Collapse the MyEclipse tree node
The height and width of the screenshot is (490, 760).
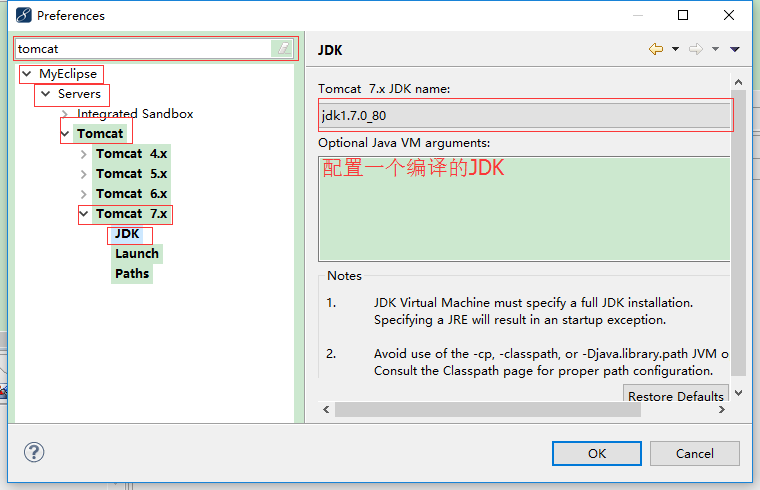(27, 74)
